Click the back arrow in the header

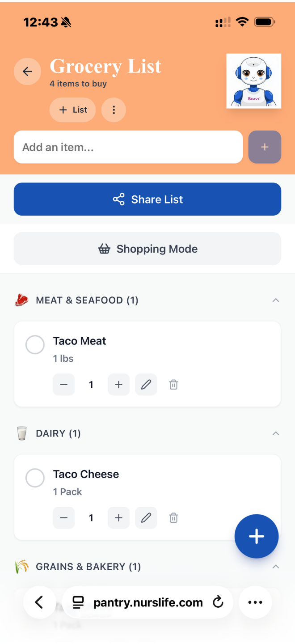coord(27,71)
